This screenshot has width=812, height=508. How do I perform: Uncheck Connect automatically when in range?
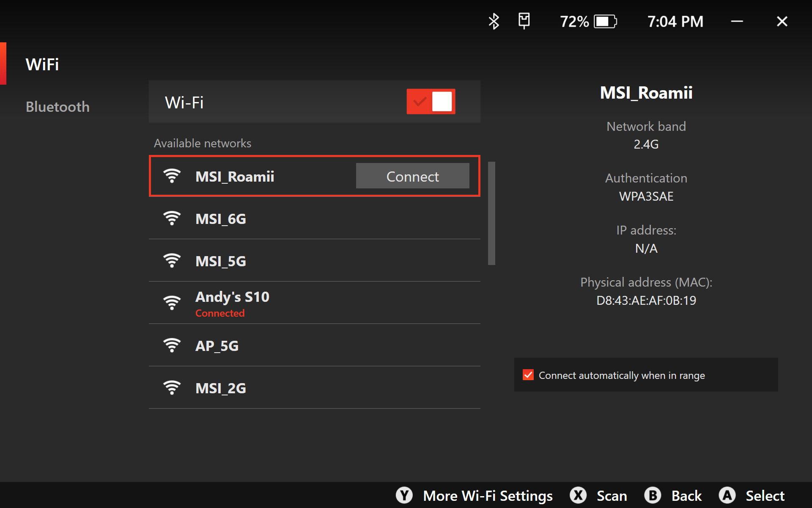point(528,375)
